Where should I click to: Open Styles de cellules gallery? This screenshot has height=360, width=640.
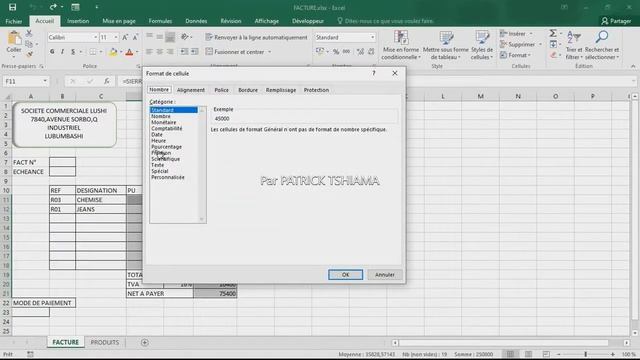[x=482, y=45]
